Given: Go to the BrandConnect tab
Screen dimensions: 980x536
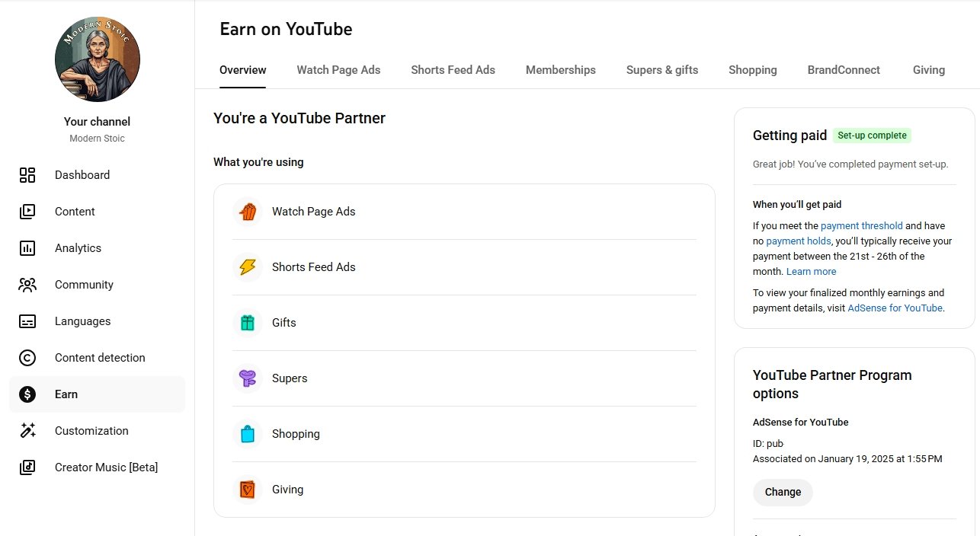Looking at the screenshot, I should (x=843, y=70).
